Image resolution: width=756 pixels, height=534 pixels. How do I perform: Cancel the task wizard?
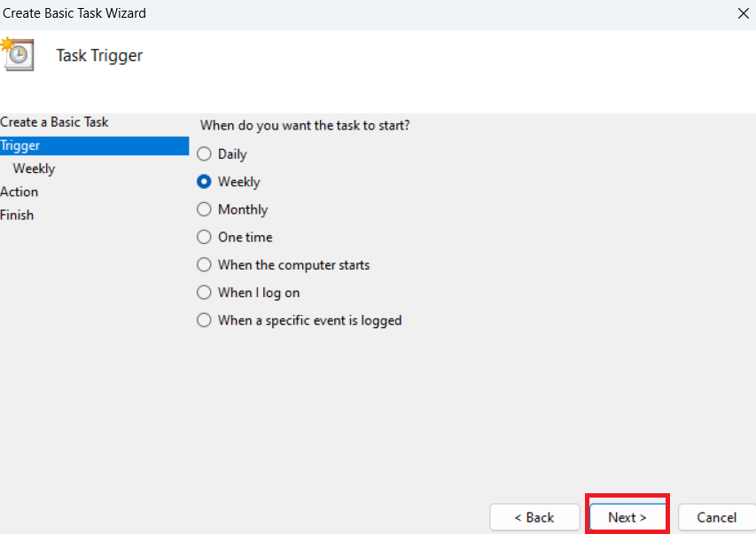[716, 517]
